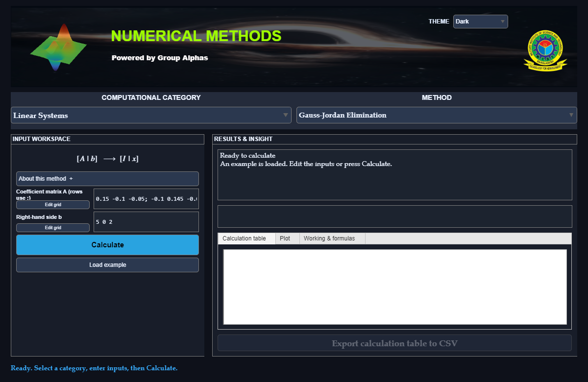Click the 'Powered by Group Alphas' subtitle
The image size is (588, 382).
coord(160,58)
